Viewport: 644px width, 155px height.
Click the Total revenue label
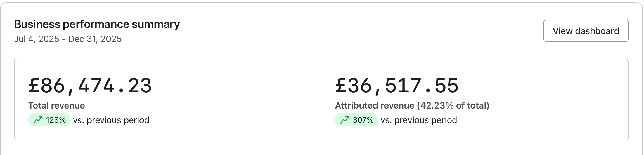coord(56,105)
